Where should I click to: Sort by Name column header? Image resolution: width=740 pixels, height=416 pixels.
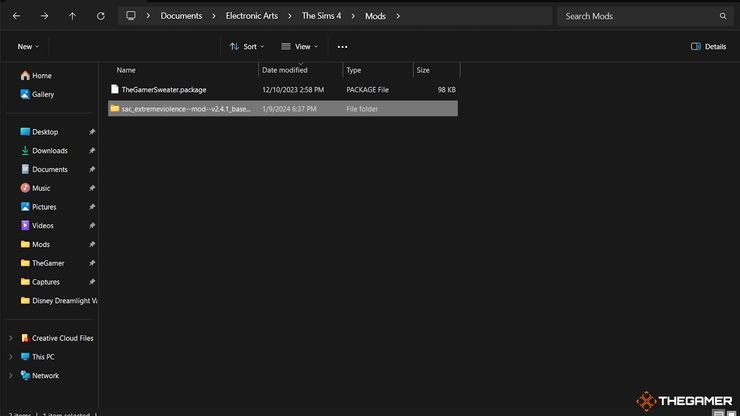coord(126,70)
